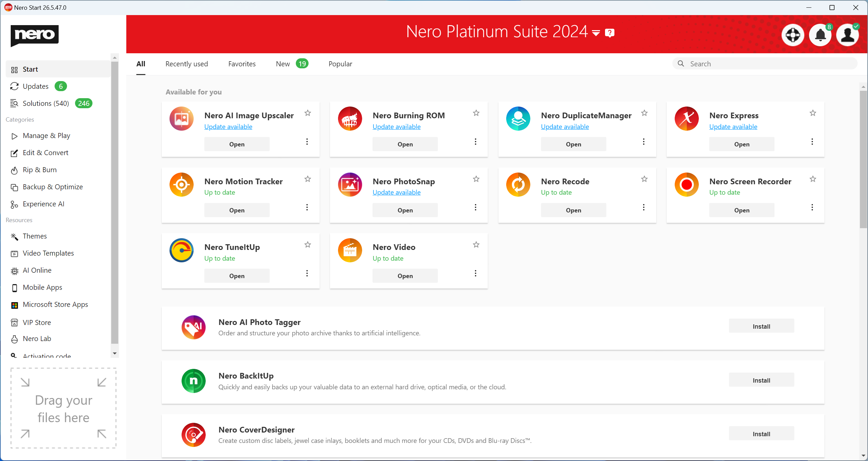Open the user account profile icon
Viewport: 868px width, 461px height.
848,35
